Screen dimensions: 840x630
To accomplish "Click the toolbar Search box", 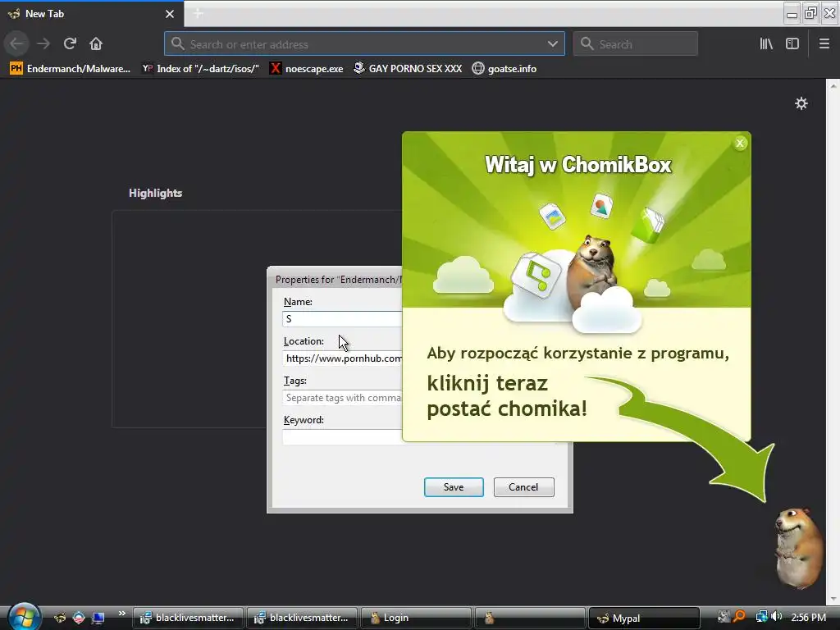I will point(636,44).
